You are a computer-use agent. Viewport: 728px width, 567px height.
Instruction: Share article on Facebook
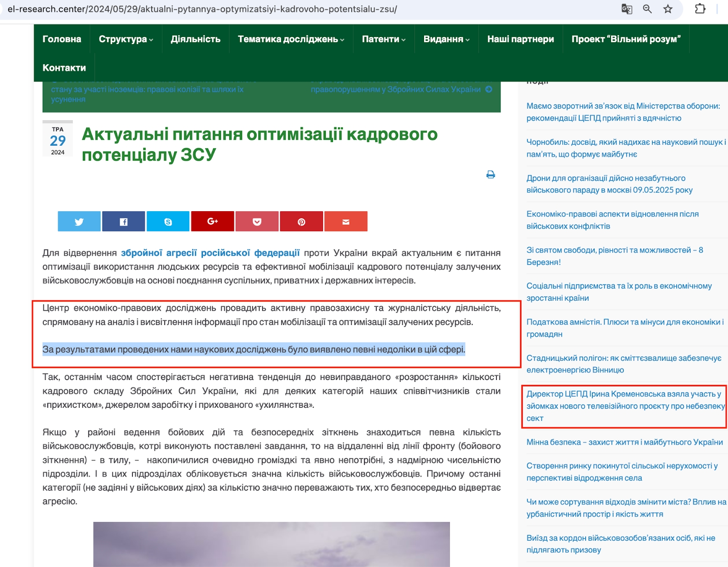pos(123,222)
